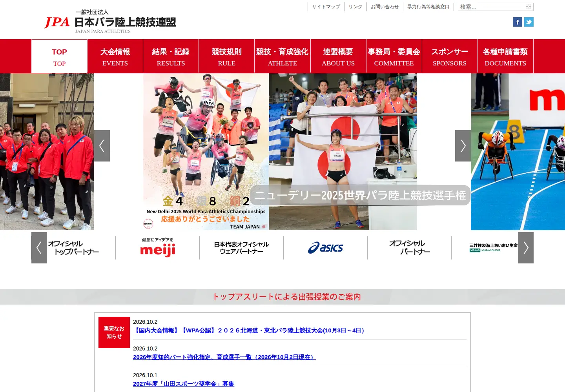Open the Facebook icon link
Screen dimensions: 565x392
(518, 22)
